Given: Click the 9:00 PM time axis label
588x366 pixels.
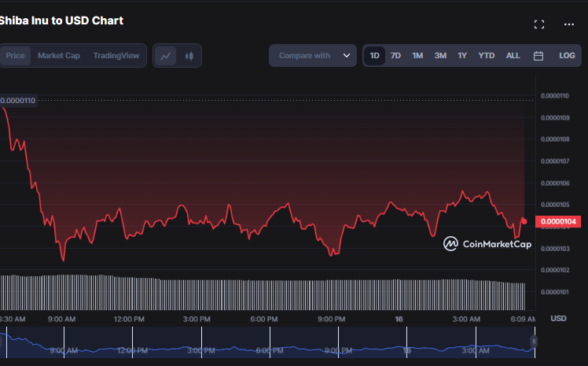Looking at the screenshot, I should point(332,319).
